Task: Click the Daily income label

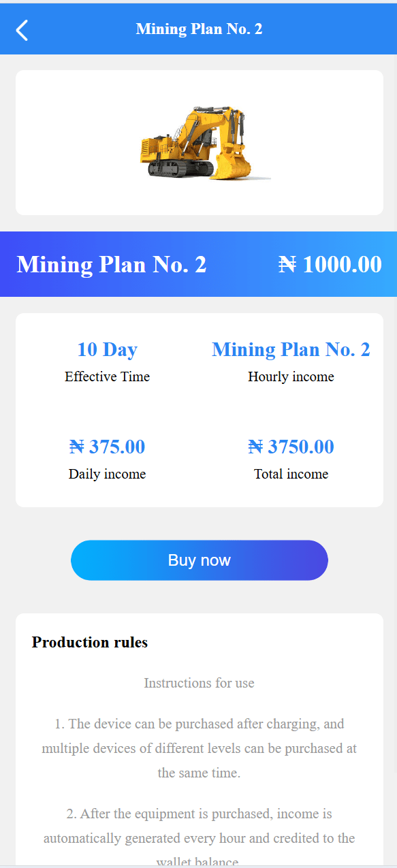Action: click(x=107, y=474)
